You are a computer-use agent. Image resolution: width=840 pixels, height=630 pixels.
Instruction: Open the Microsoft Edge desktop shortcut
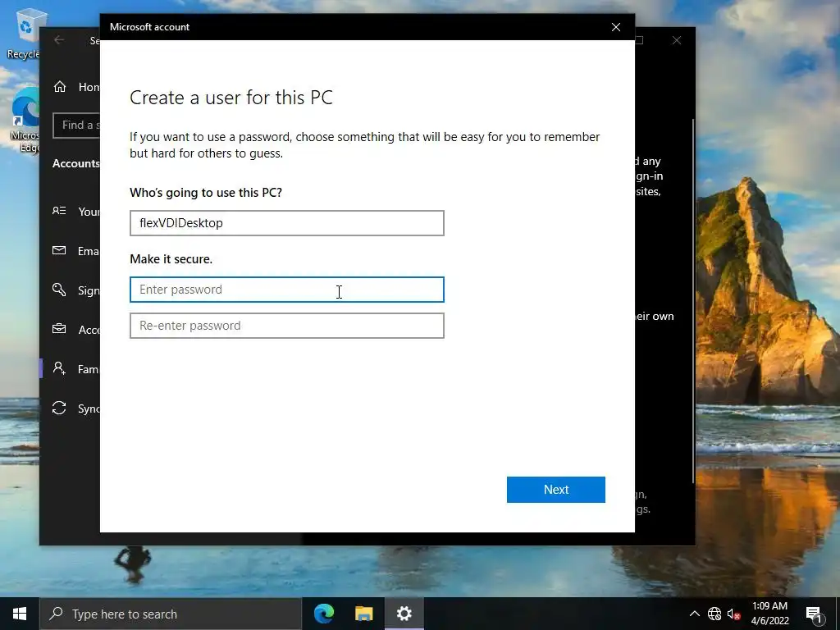[25, 121]
